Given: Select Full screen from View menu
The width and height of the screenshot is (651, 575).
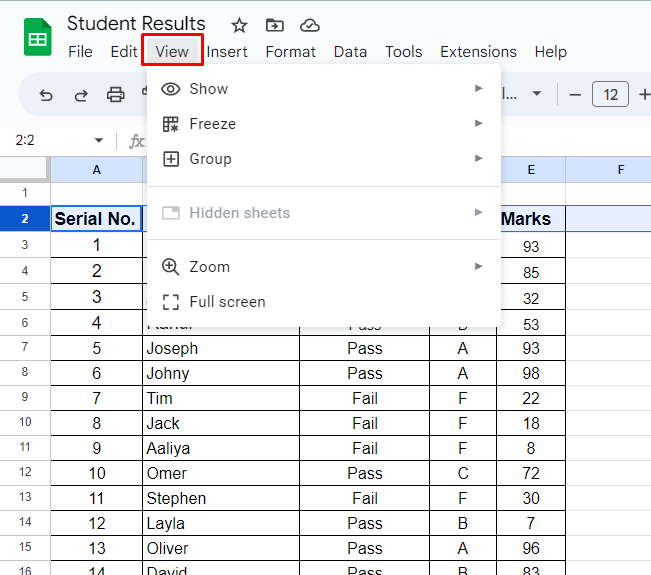Looking at the screenshot, I should point(227,302).
